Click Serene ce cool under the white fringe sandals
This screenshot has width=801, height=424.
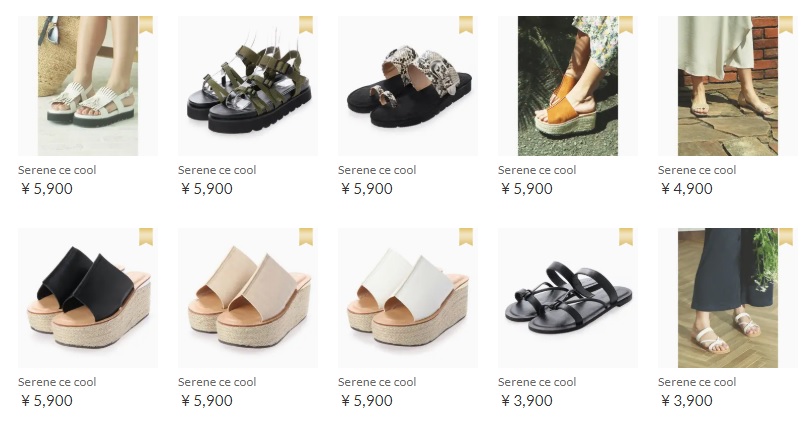pos(57,170)
